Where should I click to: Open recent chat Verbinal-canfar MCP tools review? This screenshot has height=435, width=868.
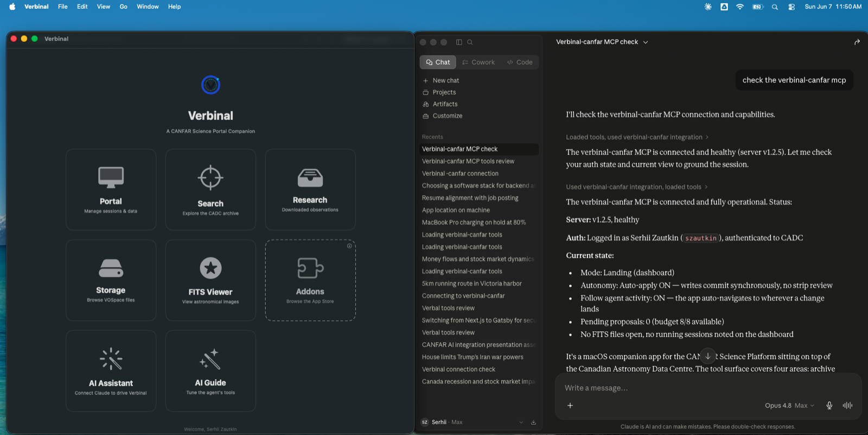click(x=479, y=161)
